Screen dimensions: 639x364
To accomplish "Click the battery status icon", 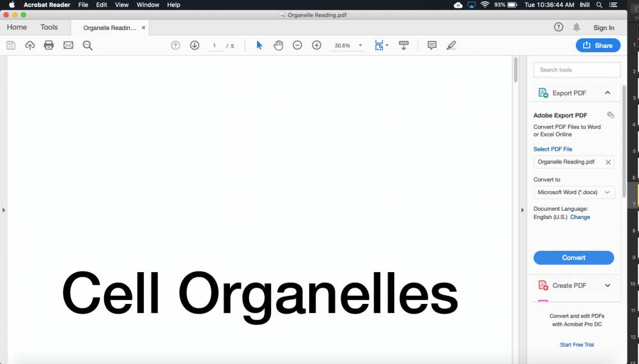I will tap(512, 5).
